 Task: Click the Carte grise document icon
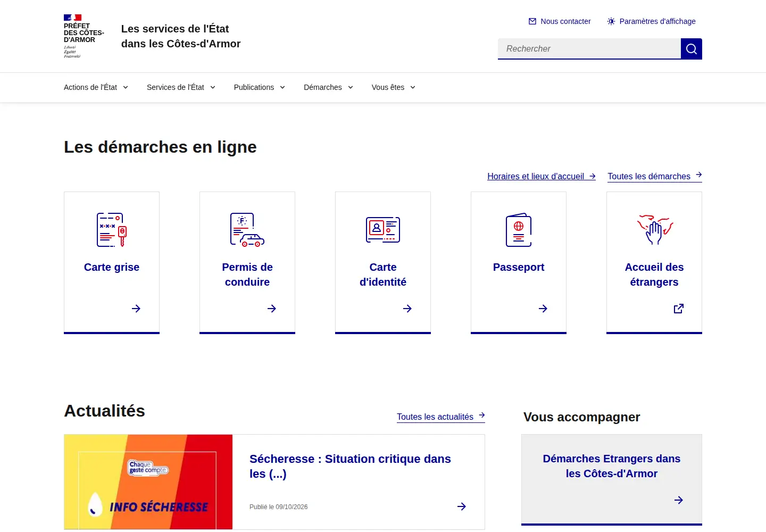112,230
